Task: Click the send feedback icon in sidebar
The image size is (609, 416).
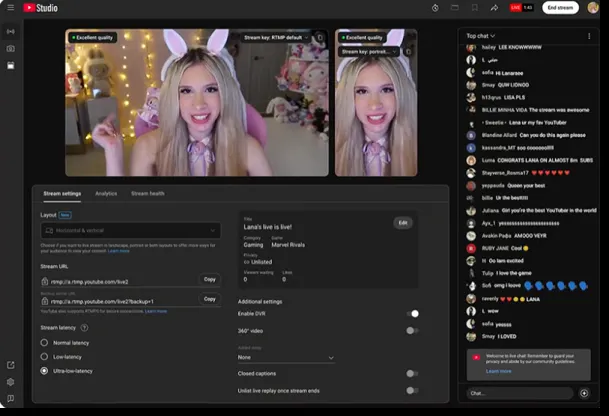Action: (x=10, y=399)
